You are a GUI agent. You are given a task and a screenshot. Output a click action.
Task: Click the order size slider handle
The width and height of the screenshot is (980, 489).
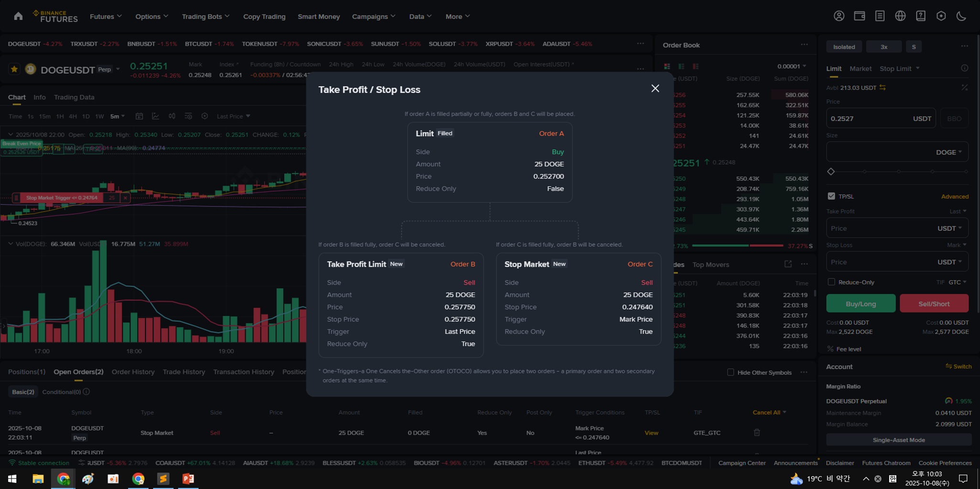[831, 171]
